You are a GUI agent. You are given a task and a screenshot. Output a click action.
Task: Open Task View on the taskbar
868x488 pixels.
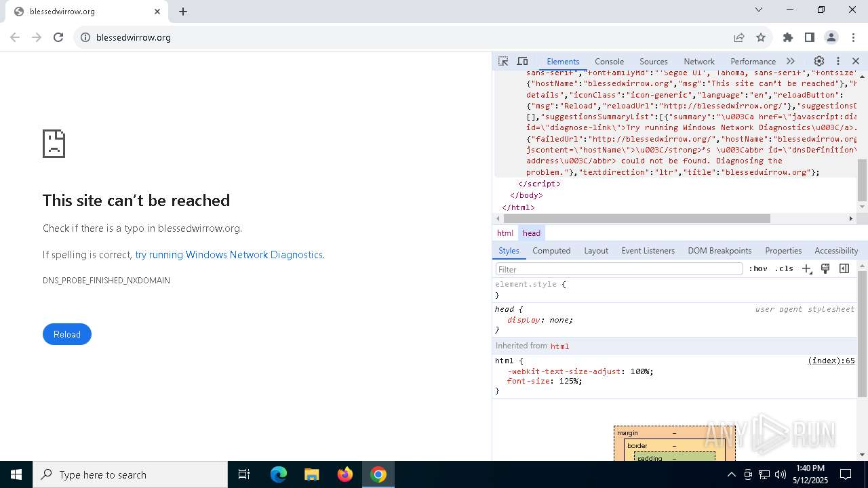click(x=244, y=474)
